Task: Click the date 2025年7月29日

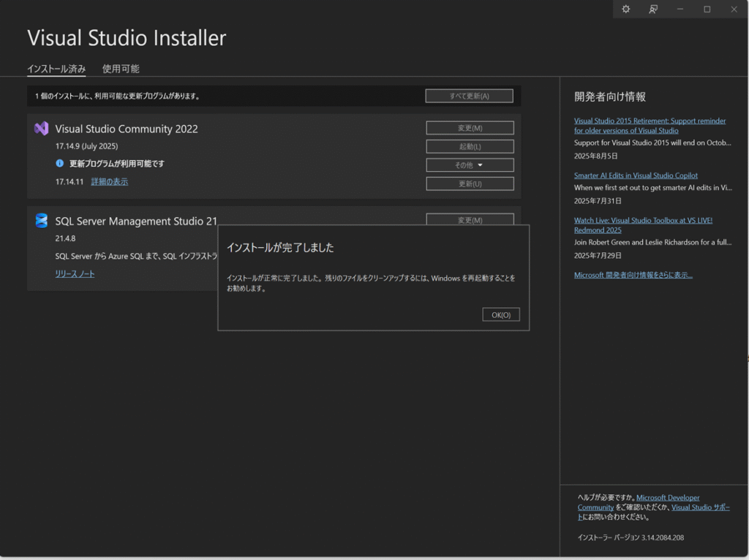Action: pos(598,255)
